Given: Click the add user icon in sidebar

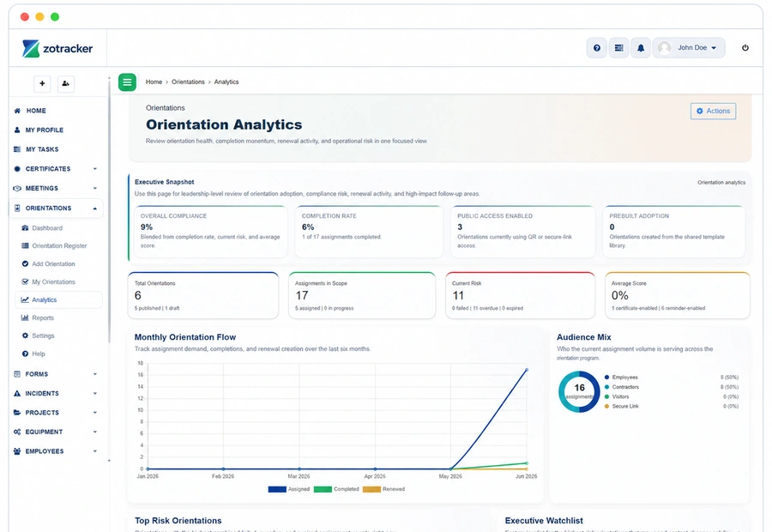Looking at the screenshot, I should tap(65, 83).
